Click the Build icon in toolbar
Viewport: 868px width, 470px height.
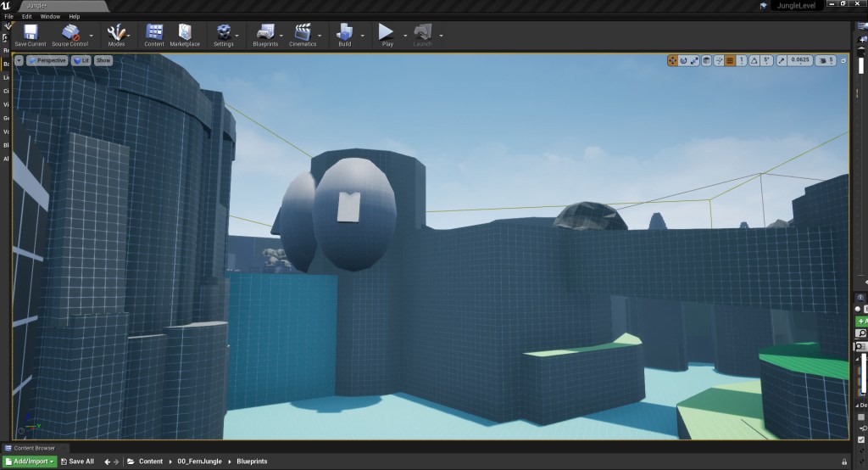coord(344,33)
